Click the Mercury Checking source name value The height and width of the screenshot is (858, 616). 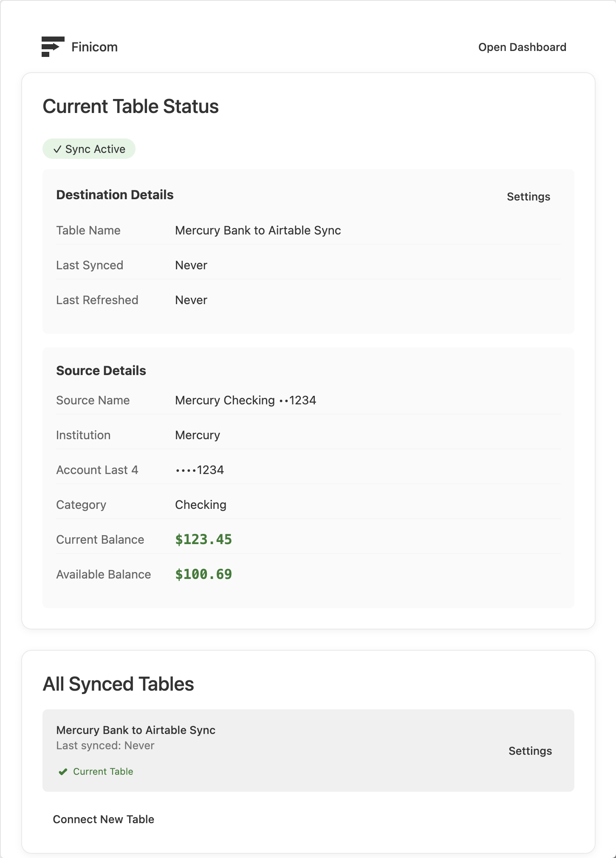246,400
